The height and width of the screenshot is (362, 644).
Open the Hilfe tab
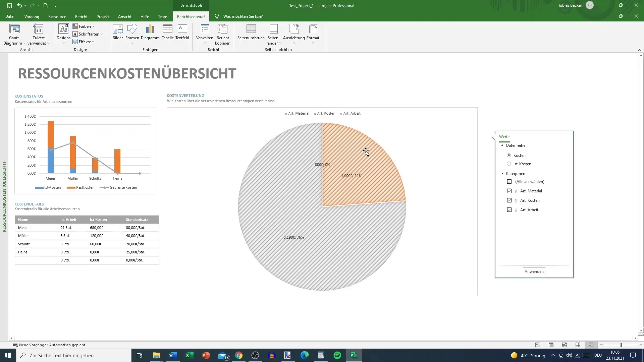145,16
